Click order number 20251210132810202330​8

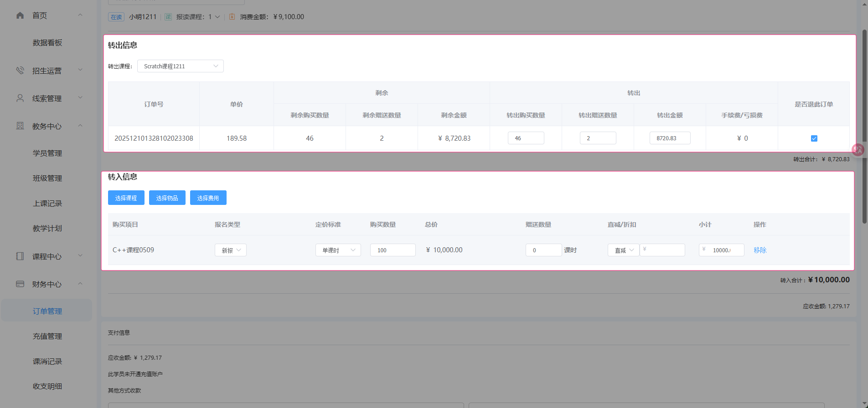click(x=154, y=138)
